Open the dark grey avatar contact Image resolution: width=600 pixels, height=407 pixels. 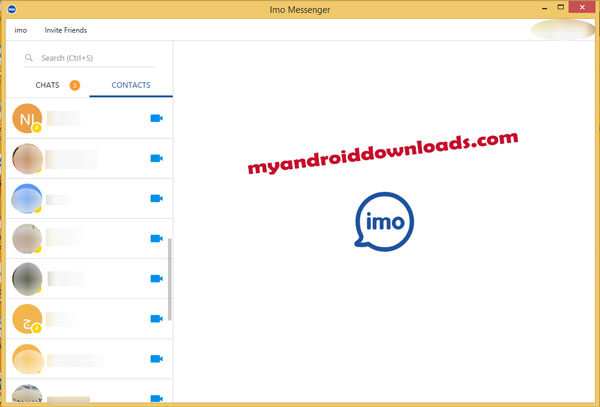[x=27, y=279]
